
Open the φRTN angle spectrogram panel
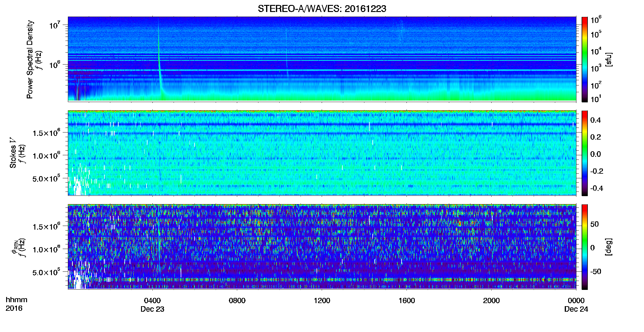click(x=322, y=247)
